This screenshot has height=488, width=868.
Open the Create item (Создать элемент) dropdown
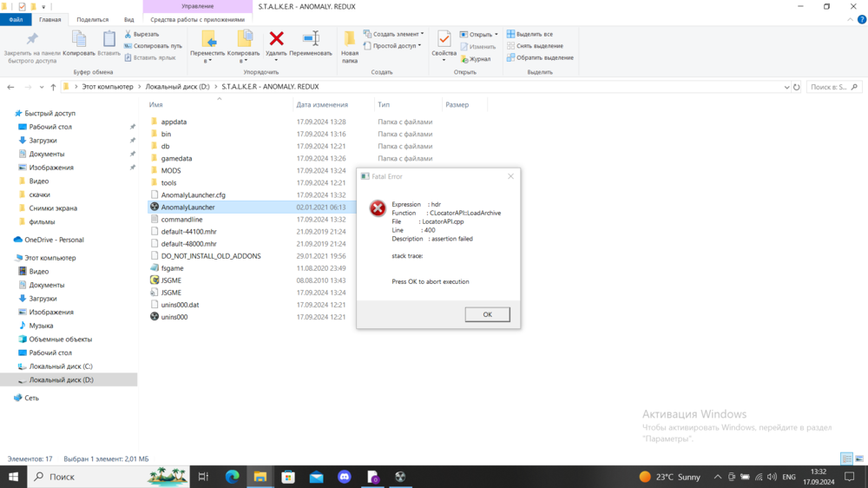tap(393, 35)
